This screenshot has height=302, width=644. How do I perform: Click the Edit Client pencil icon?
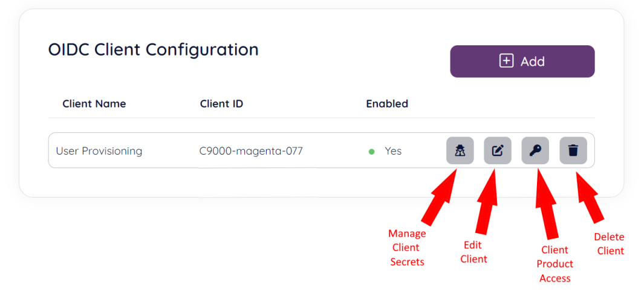click(497, 150)
